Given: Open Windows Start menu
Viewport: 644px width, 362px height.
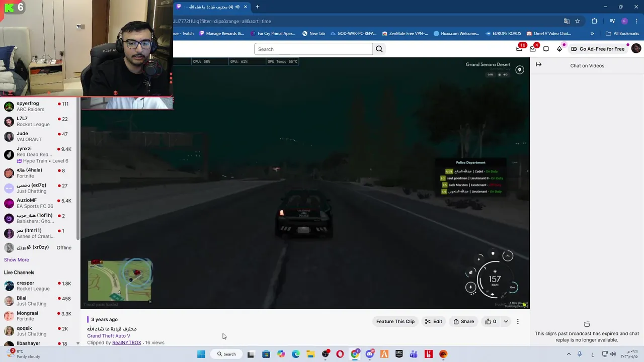Looking at the screenshot, I should coord(201,354).
